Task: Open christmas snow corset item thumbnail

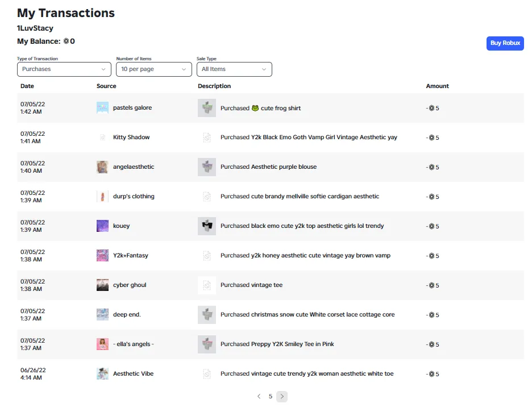Action: coord(207,314)
